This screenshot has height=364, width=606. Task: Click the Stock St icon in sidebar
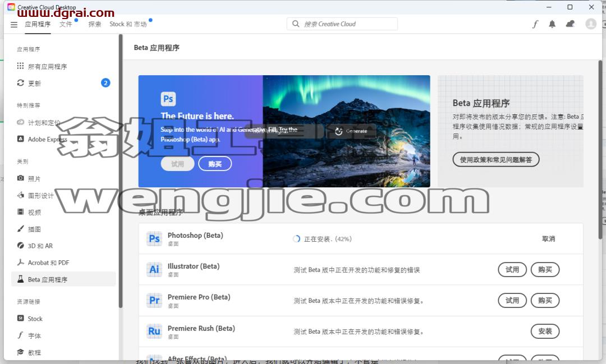pyautogui.click(x=21, y=318)
